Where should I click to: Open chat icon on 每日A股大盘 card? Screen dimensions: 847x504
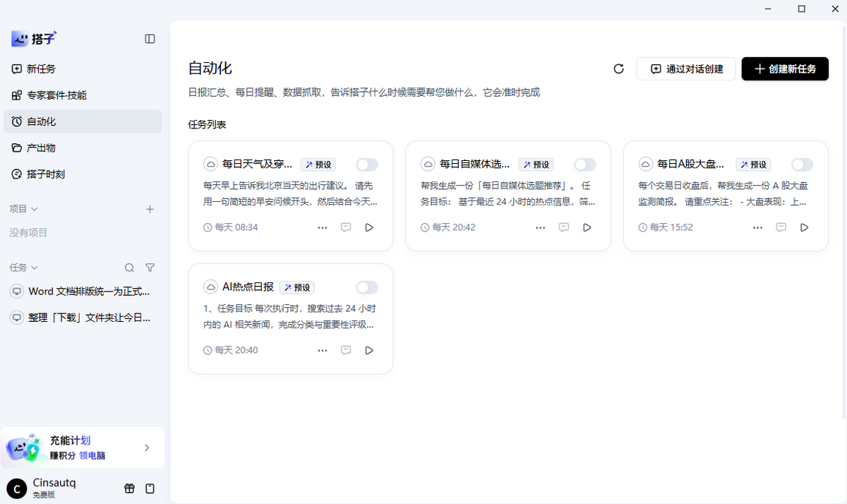coord(781,227)
